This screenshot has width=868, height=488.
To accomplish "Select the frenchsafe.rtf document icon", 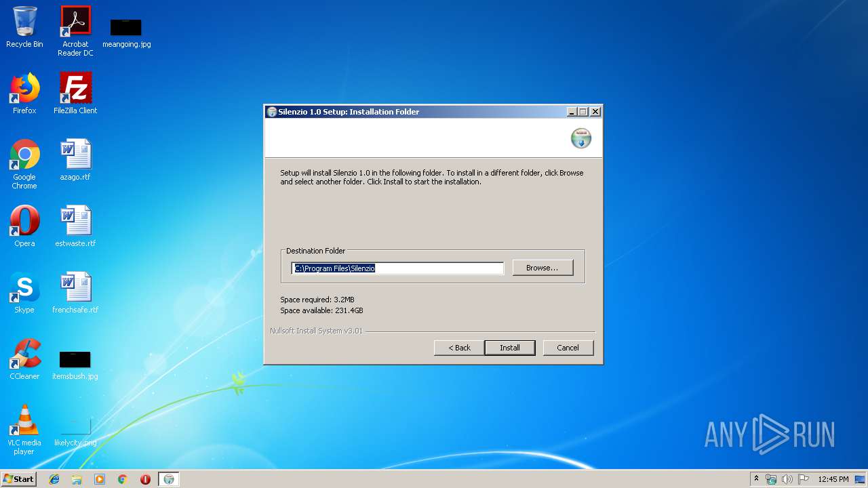I will [75, 293].
